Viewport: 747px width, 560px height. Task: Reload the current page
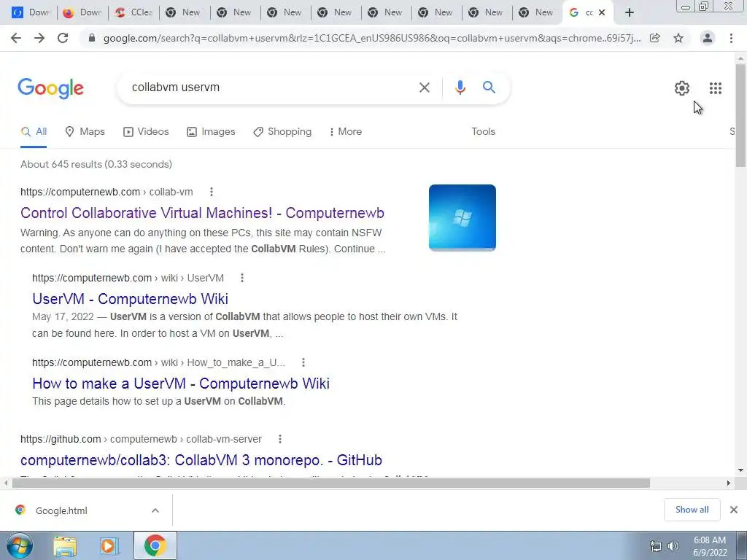[63, 38]
